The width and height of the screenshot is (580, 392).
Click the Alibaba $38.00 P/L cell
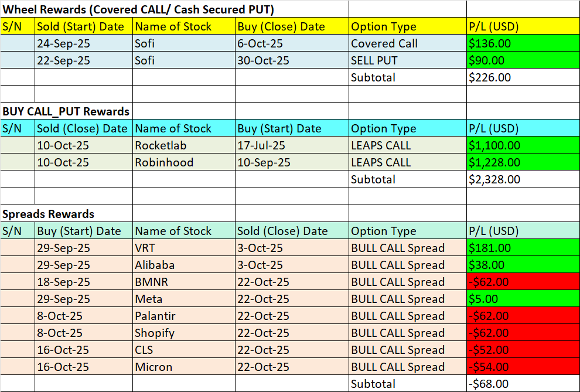pyautogui.click(x=523, y=265)
